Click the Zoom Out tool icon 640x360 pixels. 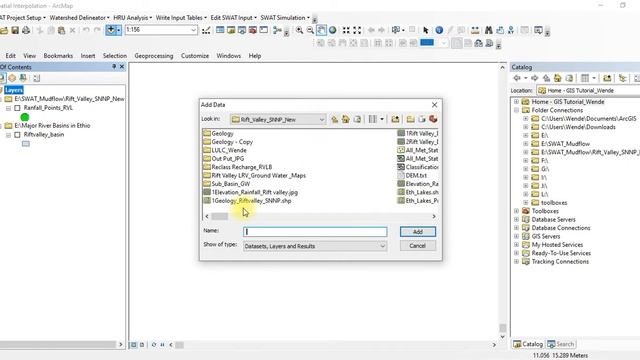310,30
